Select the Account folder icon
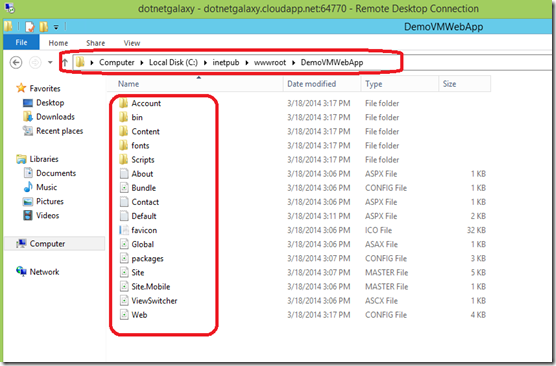Screen dimensions: 556x366 pos(123,103)
